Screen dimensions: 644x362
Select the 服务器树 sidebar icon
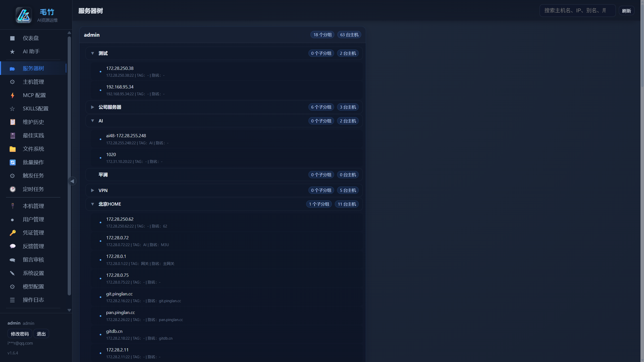tap(12, 68)
